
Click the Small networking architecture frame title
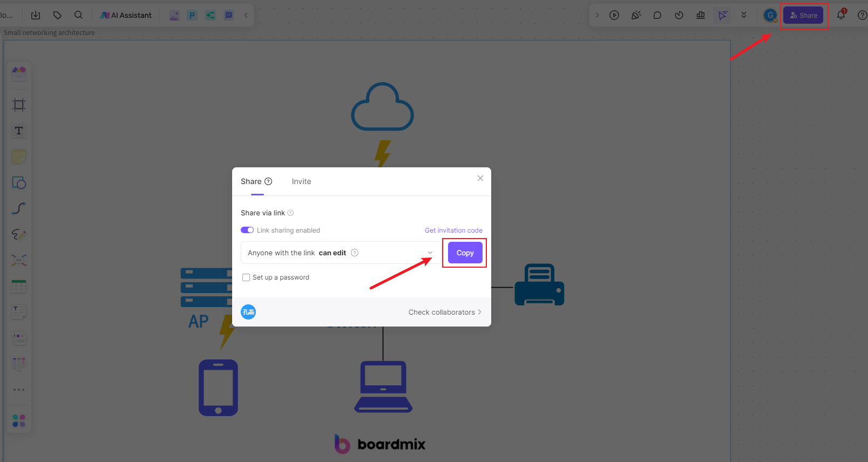[x=49, y=33]
